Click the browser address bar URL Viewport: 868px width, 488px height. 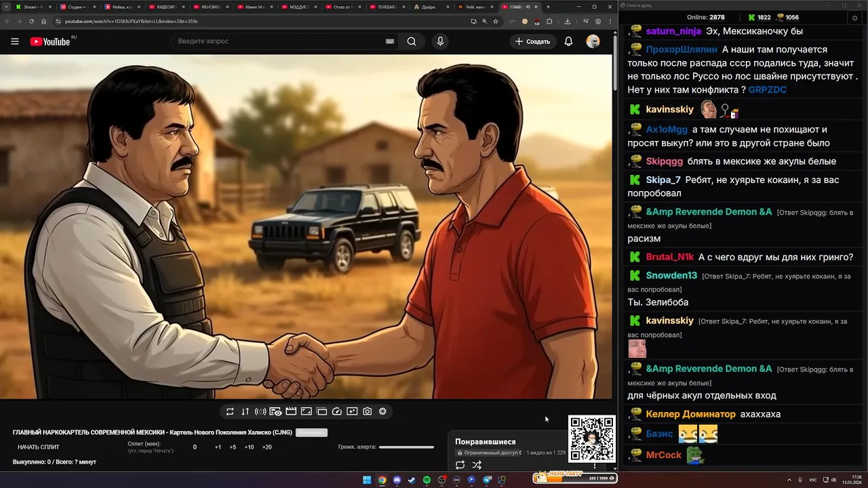point(131,21)
